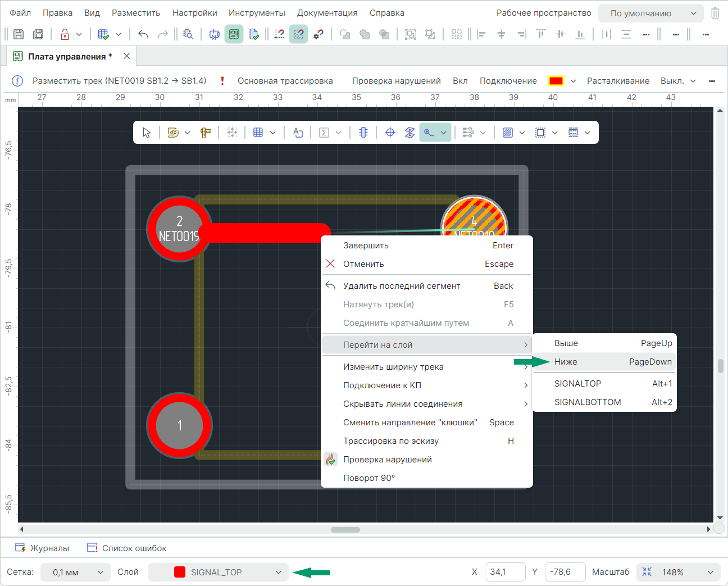Open Список ошибок panel
The height and width of the screenshot is (586, 728).
[x=127, y=548]
